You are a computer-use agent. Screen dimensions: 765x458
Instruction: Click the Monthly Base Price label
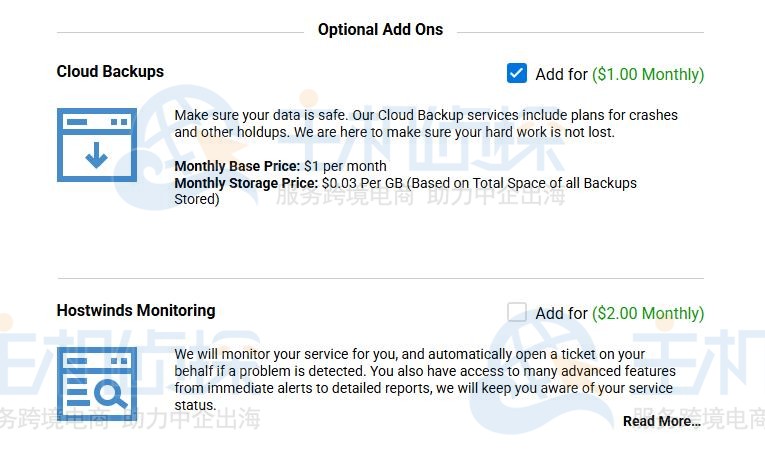[x=237, y=166]
